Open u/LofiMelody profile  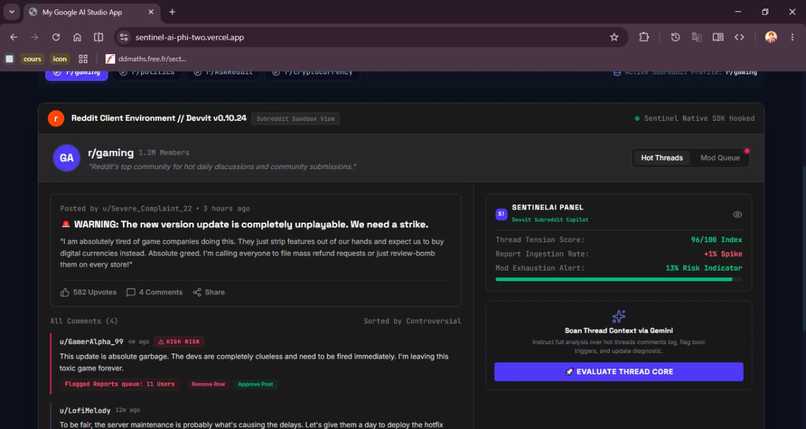click(85, 411)
